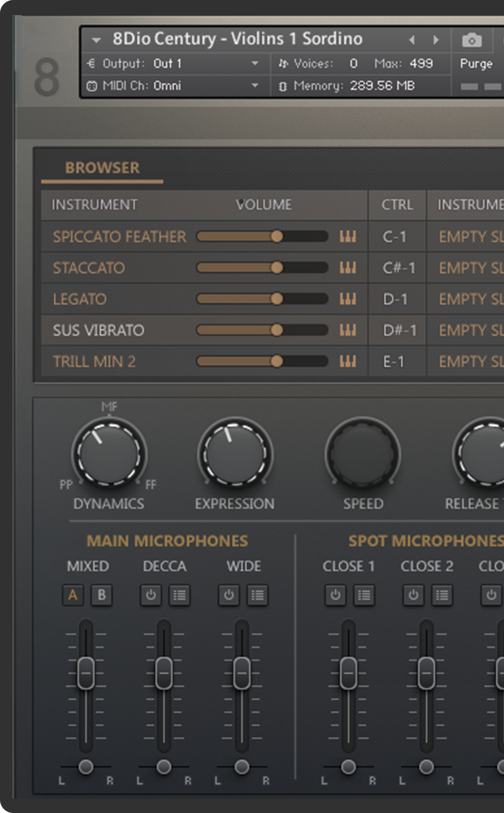The image size is (504, 813).
Task: Switch to the Browser tab
Action: [102, 168]
